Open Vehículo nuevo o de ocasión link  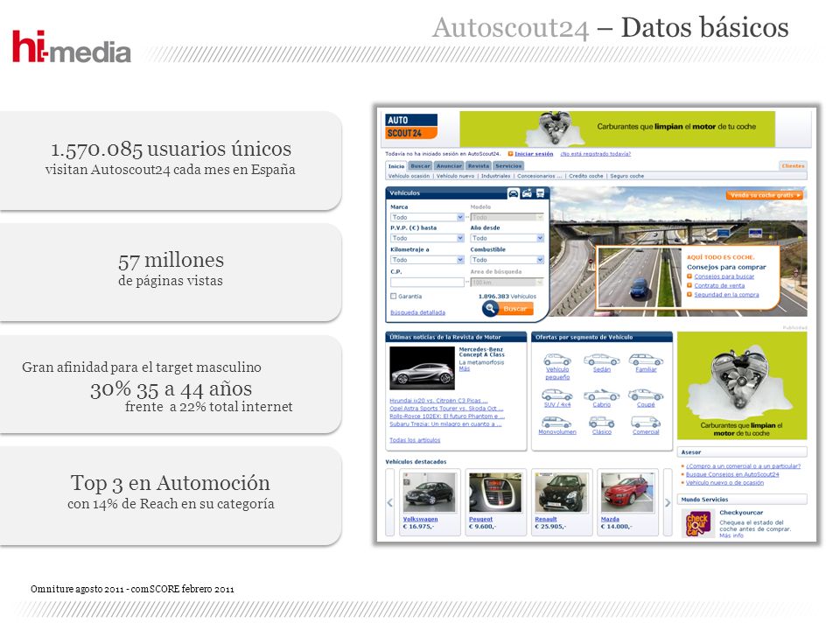coord(724,483)
